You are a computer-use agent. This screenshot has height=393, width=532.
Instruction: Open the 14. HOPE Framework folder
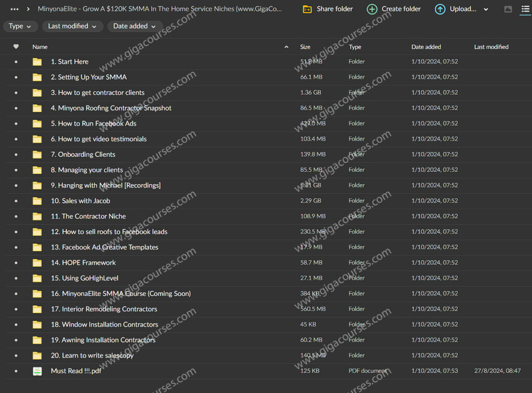(x=83, y=263)
